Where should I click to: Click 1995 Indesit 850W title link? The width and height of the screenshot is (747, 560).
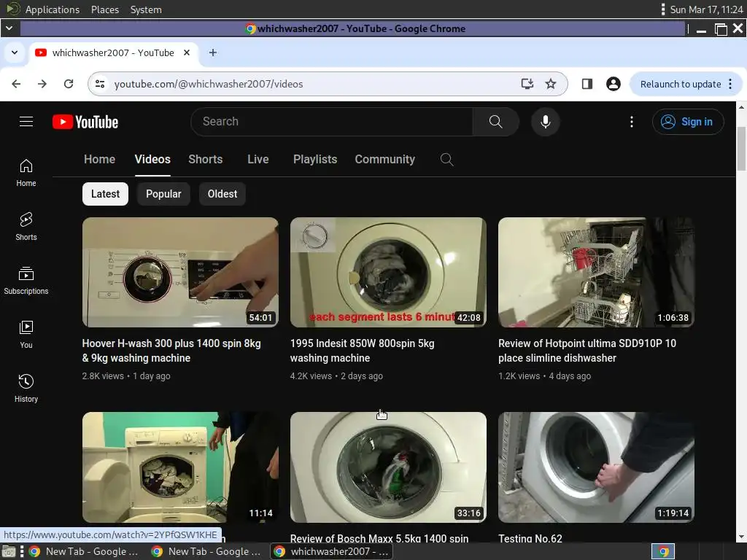pos(362,351)
